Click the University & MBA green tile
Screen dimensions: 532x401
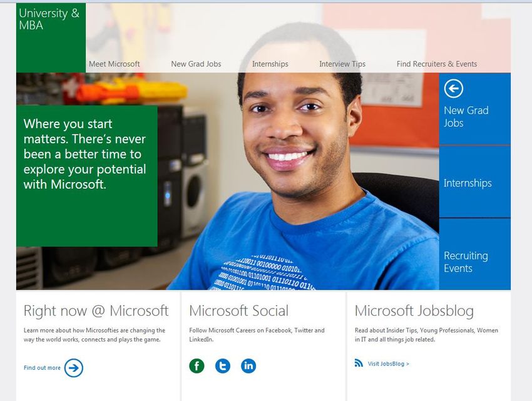click(50, 36)
